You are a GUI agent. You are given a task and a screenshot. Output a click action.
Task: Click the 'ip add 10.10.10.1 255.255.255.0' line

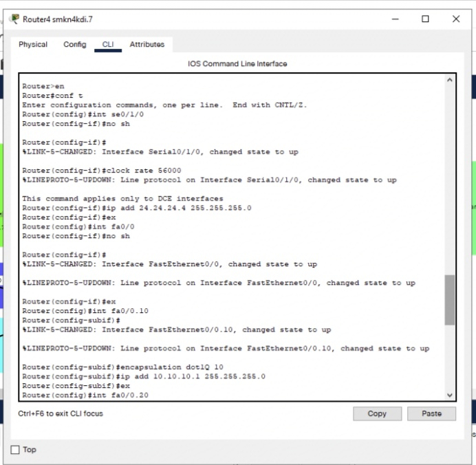point(144,376)
